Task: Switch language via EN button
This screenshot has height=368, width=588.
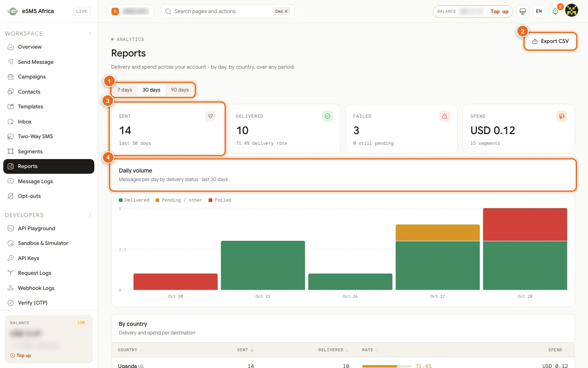Action: 539,11
